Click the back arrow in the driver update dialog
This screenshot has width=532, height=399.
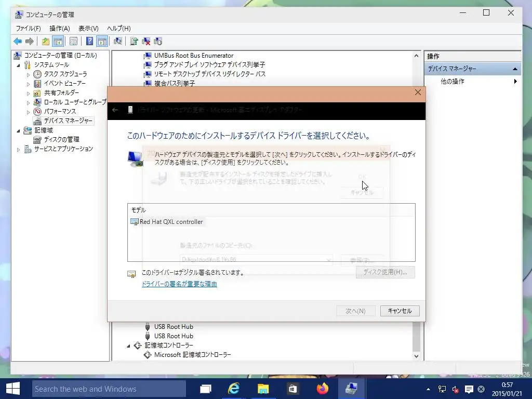coord(115,110)
